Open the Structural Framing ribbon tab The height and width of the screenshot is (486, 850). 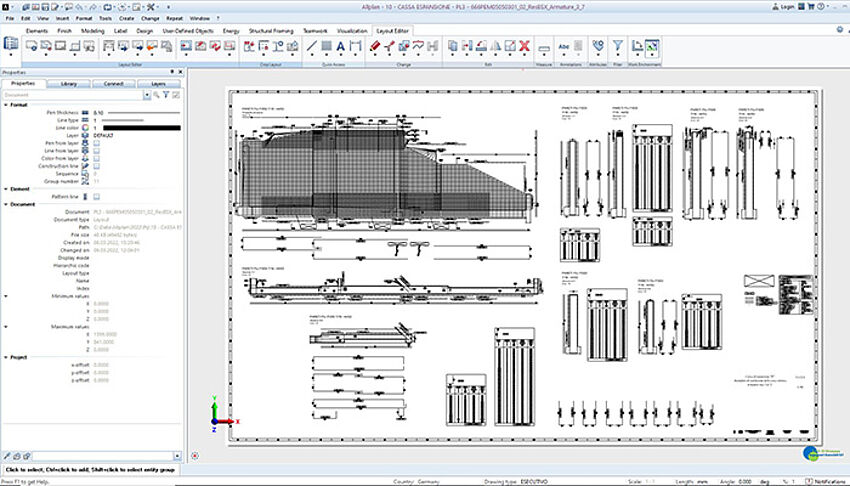click(x=271, y=31)
